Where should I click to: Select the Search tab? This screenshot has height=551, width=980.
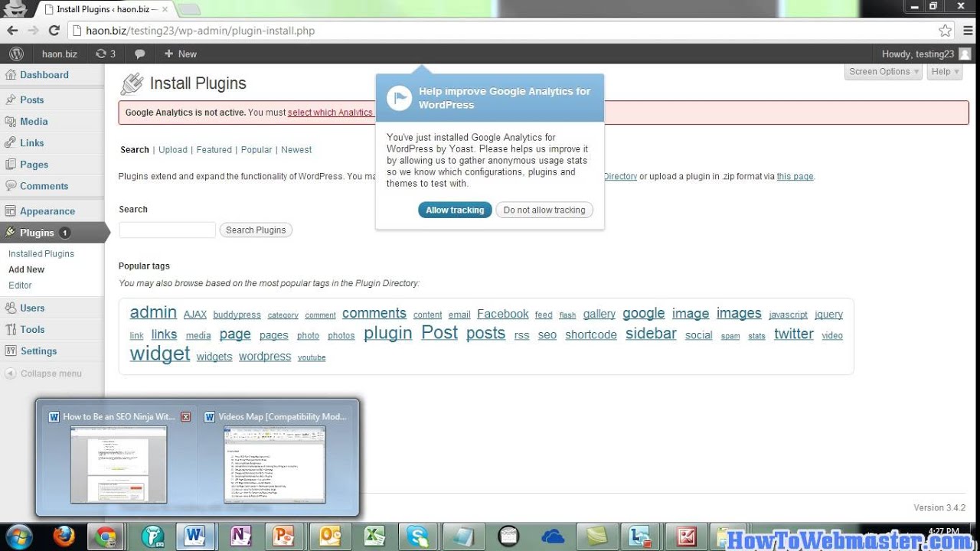135,150
